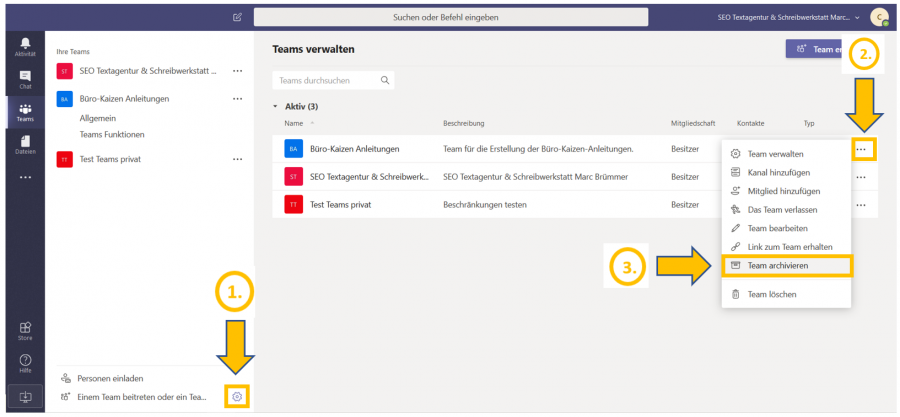Open ellipsis menu of SEO Textagentur table row
Screen dimensions: 900x417
coord(861,177)
